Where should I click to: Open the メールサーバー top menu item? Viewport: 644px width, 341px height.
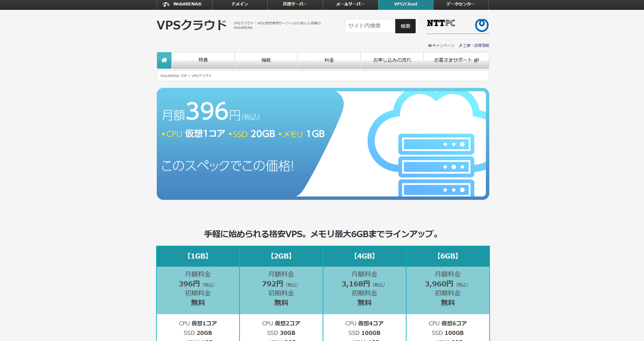pos(351,4)
